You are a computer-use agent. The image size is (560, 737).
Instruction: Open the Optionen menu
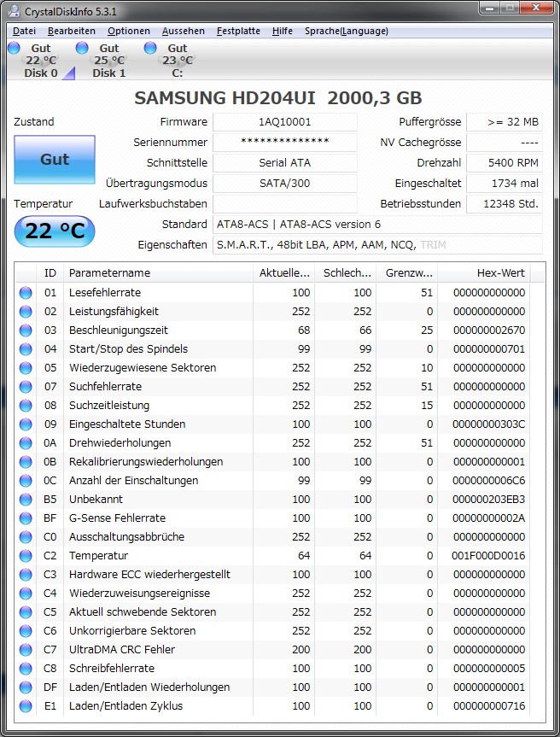(129, 31)
